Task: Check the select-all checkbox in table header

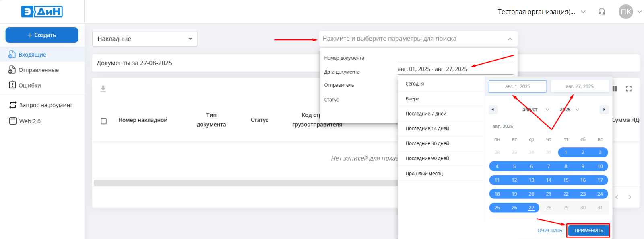Action: (104, 121)
